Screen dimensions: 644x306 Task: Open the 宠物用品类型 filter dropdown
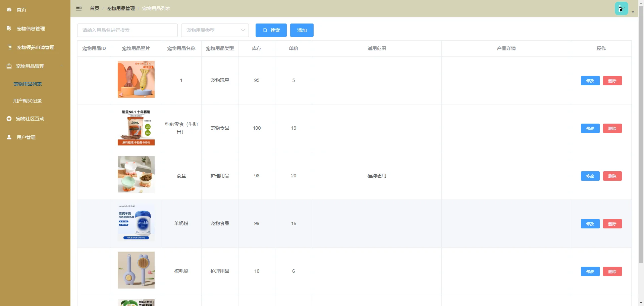(215, 30)
